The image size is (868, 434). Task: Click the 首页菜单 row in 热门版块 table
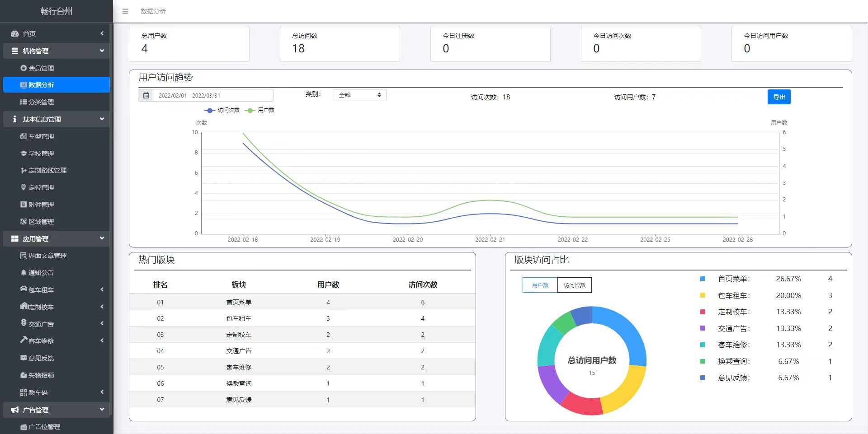pos(302,302)
